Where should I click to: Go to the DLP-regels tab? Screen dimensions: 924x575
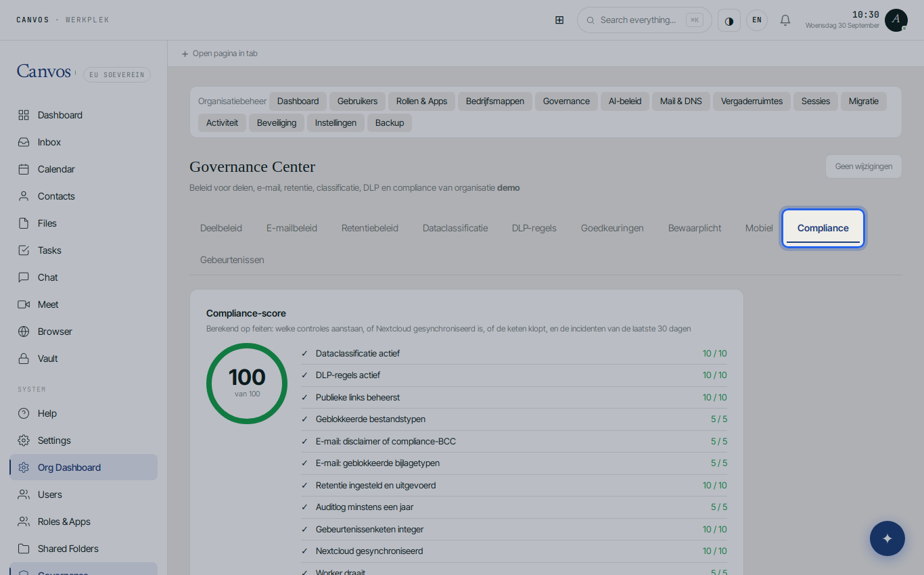534,229
